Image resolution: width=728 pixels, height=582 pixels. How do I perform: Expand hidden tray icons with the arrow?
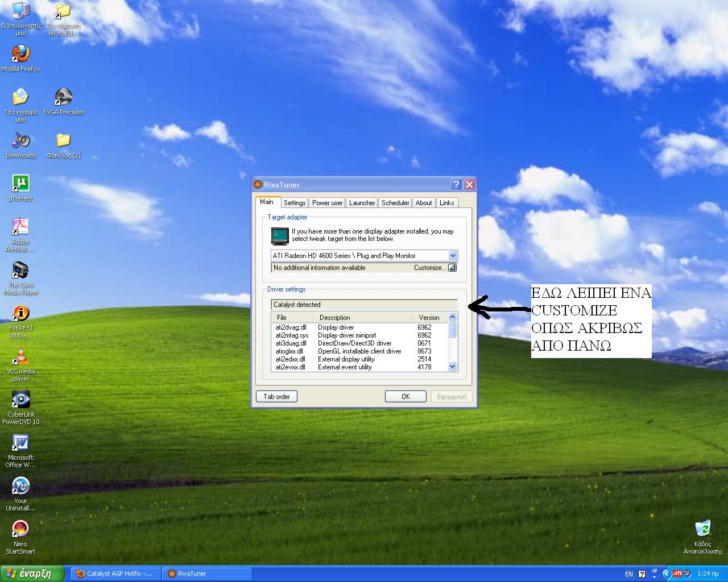(x=666, y=573)
